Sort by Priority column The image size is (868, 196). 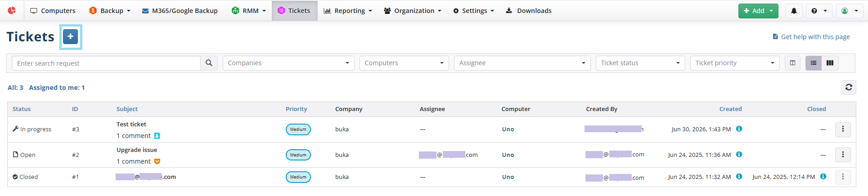(296, 109)
